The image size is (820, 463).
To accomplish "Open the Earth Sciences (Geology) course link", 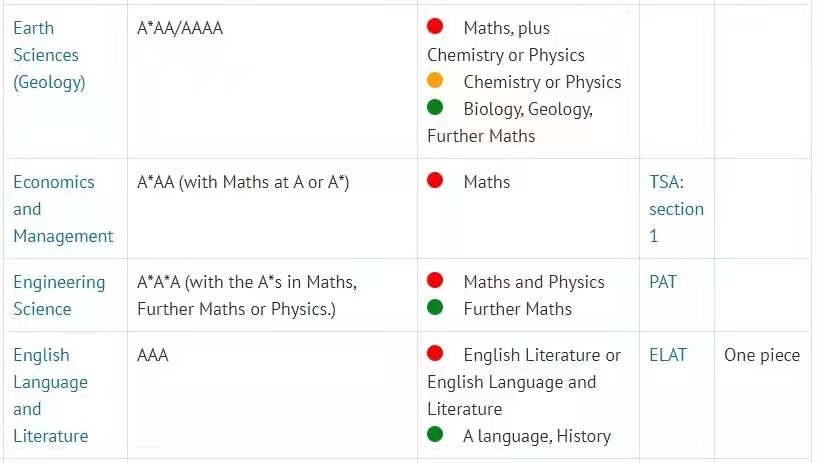I will tap(49, 55).
